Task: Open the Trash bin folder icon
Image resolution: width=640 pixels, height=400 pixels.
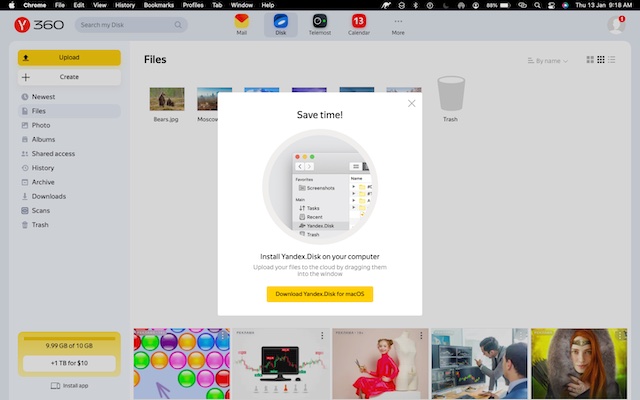Action: point(450,96)
